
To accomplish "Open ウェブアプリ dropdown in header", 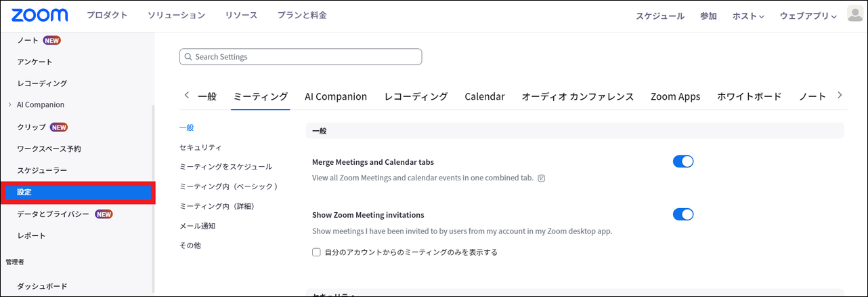I will (808, 16).
